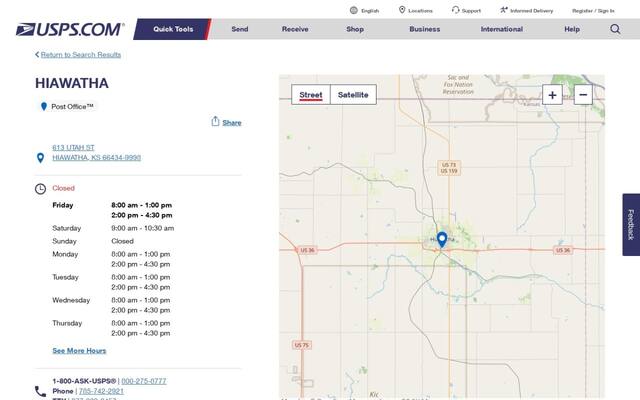The width and height of the screenshot is (640, 400).
Task: Switch map to Satellite view
Action: (353, 95)
